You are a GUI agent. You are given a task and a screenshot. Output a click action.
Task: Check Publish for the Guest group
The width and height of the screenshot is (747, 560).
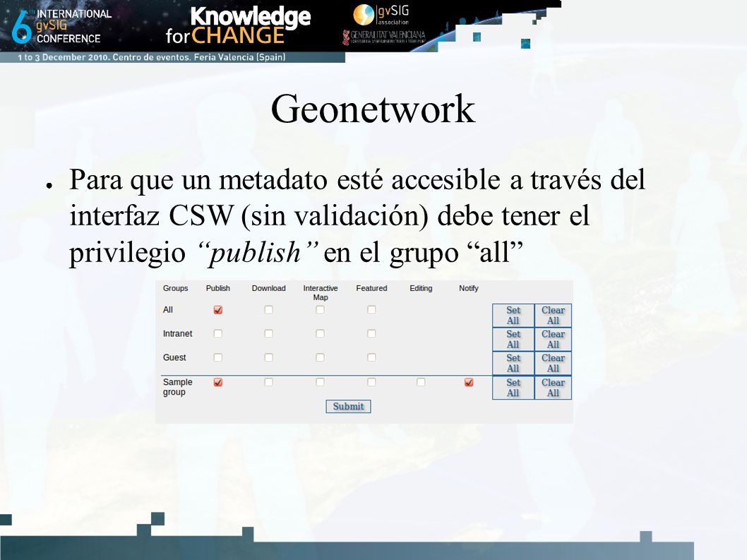(218, 357)
